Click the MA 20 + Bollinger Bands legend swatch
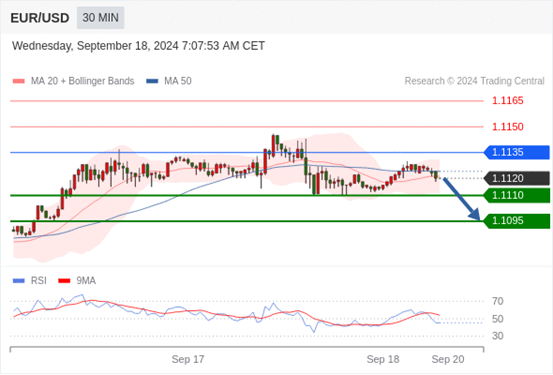 19,81
